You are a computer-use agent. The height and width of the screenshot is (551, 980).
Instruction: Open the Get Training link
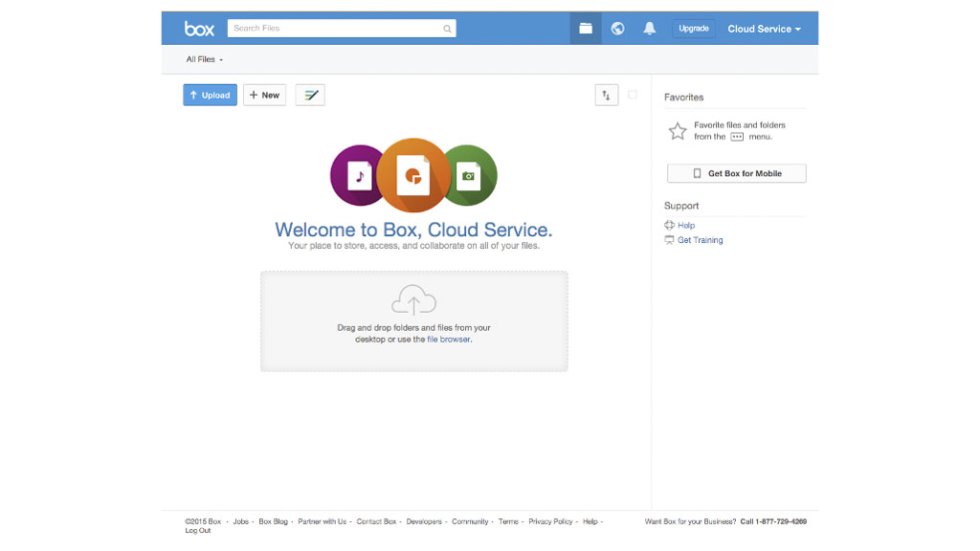[700, 240]
